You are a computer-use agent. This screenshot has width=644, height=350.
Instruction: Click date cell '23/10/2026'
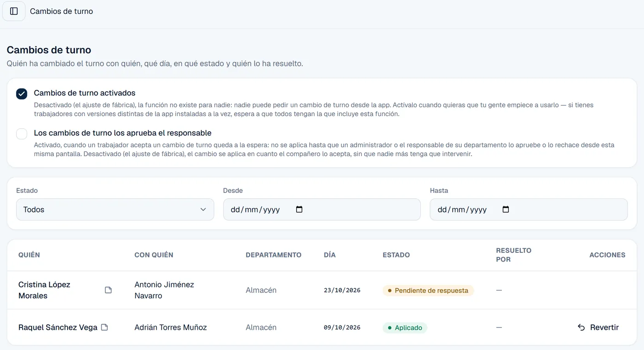pos(342,290)
